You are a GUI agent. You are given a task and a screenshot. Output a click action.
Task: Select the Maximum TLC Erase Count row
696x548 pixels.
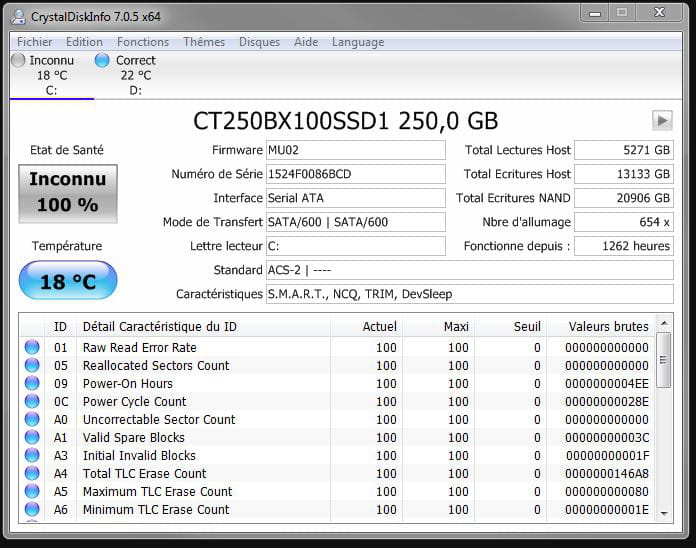coord(337,491)
